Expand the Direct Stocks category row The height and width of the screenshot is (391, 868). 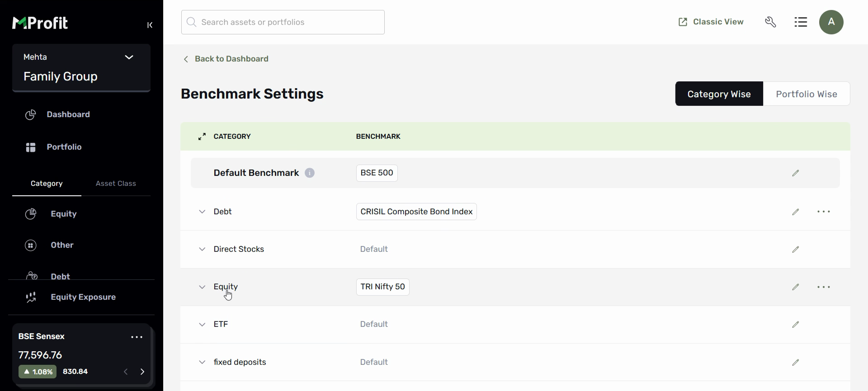point(202,249)
